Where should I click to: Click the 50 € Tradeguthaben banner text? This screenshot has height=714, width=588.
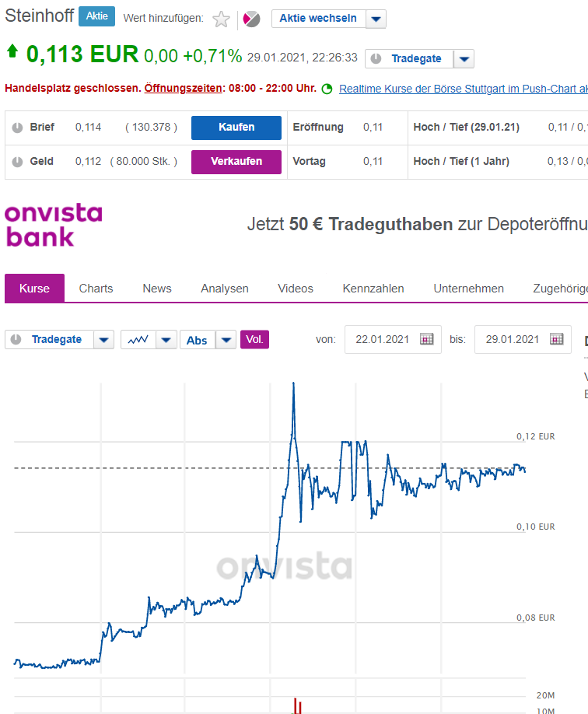371,225
